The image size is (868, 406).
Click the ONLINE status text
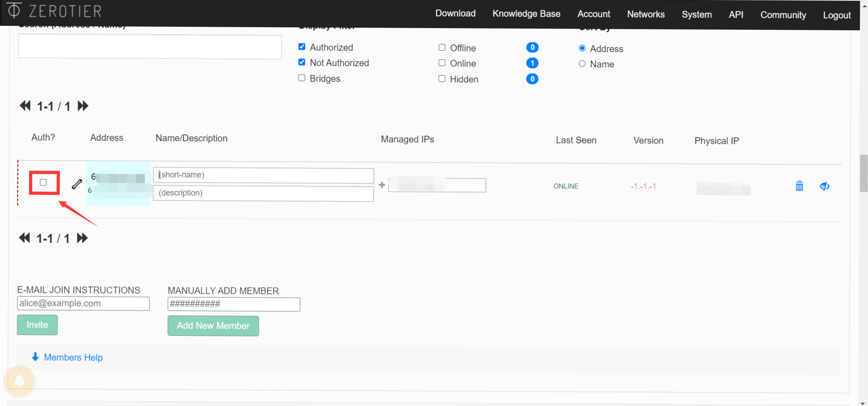point(566,186)
